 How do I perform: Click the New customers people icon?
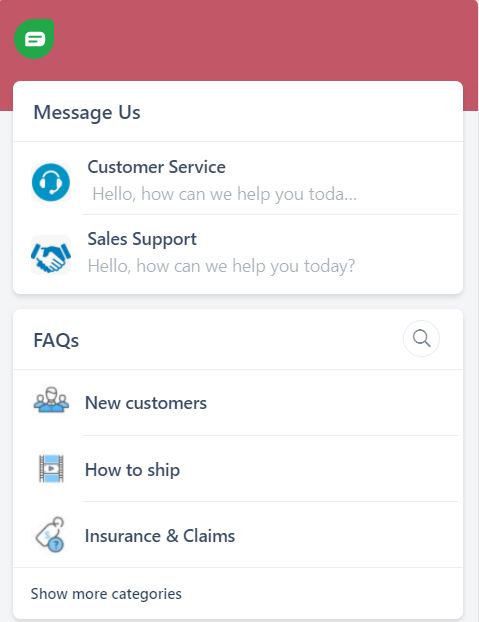click(x=51, y=400)
